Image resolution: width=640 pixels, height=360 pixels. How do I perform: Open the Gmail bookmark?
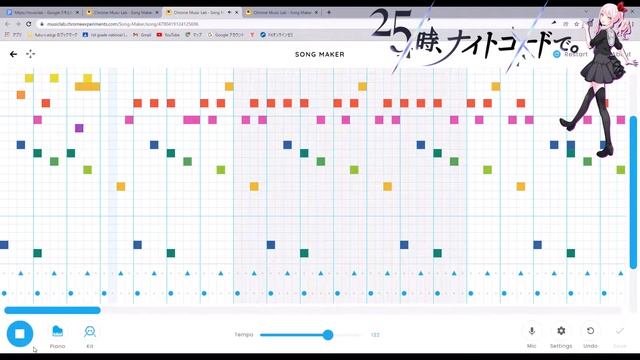(x=142, y=35)
